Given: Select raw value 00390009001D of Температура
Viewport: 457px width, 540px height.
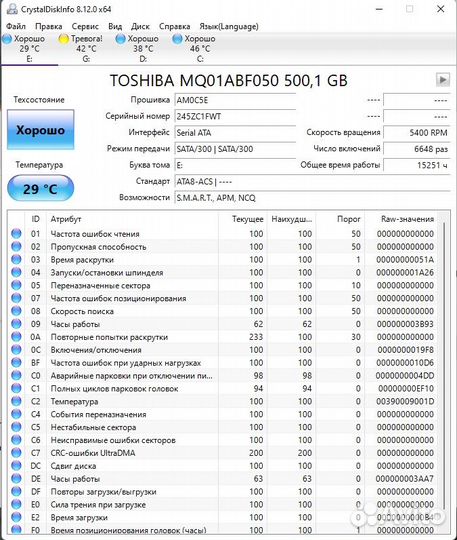Looking at the screenshot, I should (x=405, y=402).
